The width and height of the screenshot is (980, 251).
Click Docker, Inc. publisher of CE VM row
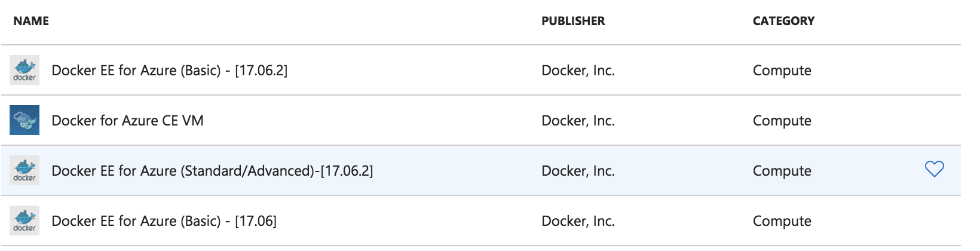(x=578, y=121)
